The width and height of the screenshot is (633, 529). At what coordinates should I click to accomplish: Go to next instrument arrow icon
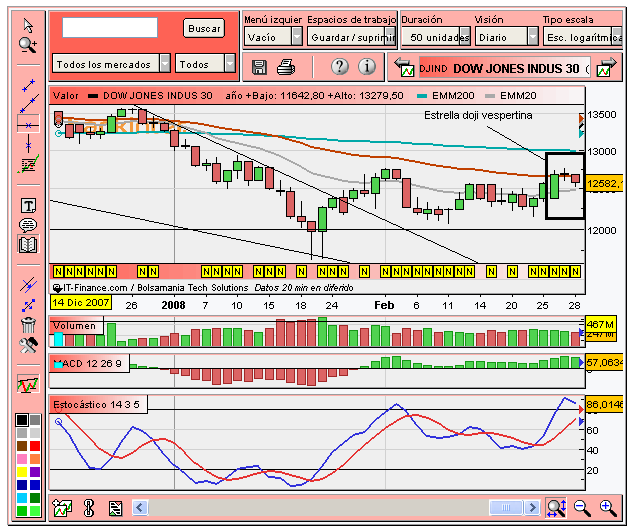point(606,67)
